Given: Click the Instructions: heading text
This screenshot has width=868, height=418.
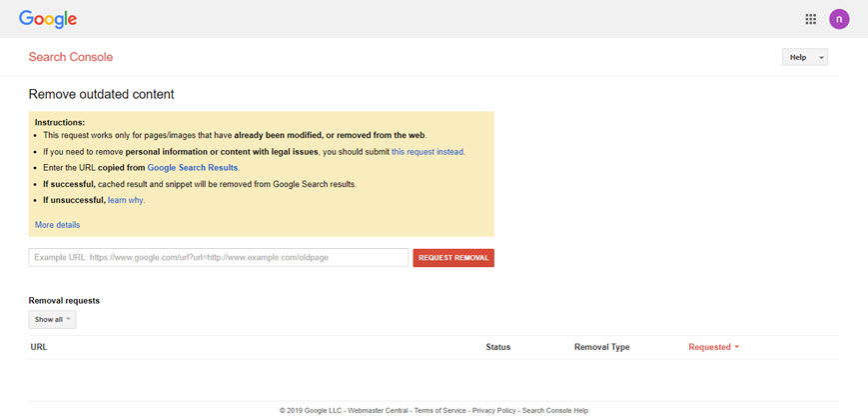Looking at the screenshot, I should coord(60,123).
